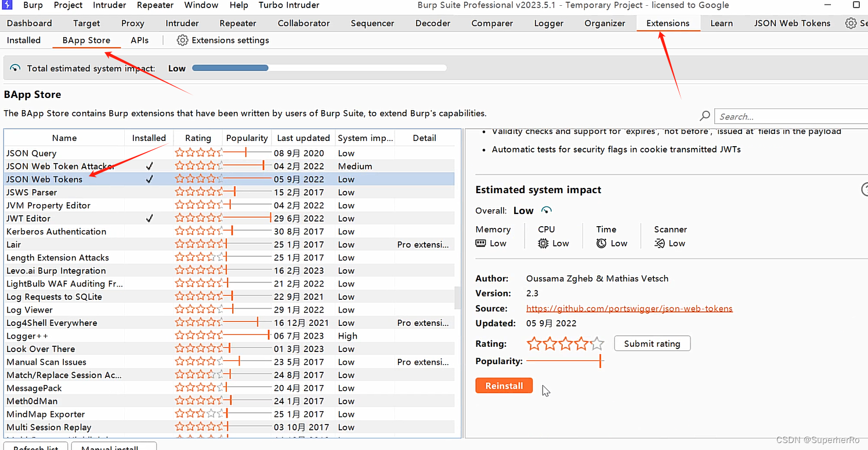The height and width of the screenshot is (450, 868).
Task: Sort list by Name column header
Action: [64, 138]
